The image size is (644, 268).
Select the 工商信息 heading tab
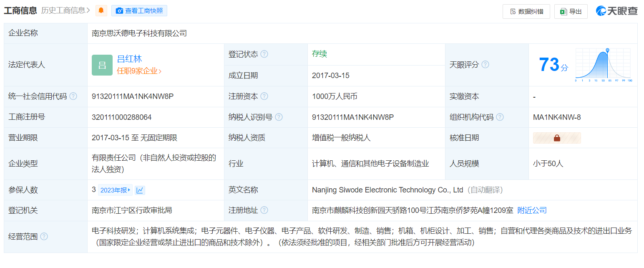coord(20,10)
